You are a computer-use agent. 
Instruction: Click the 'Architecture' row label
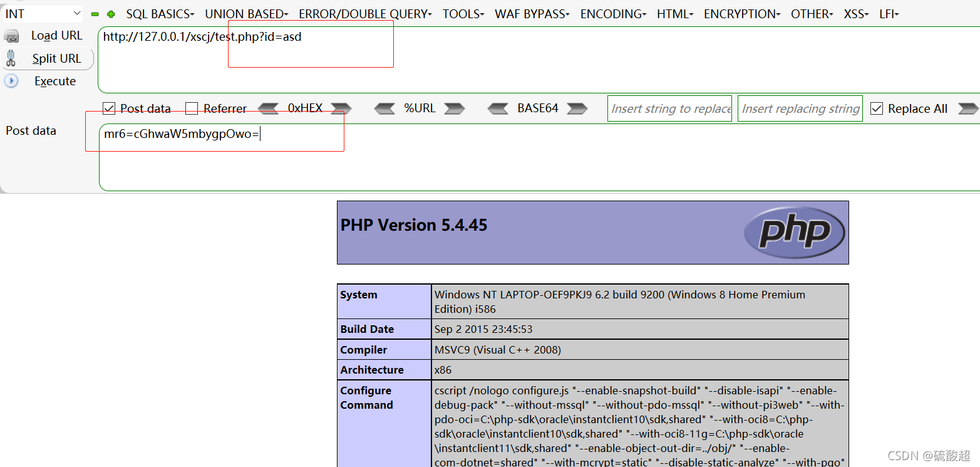click(372, 370)
